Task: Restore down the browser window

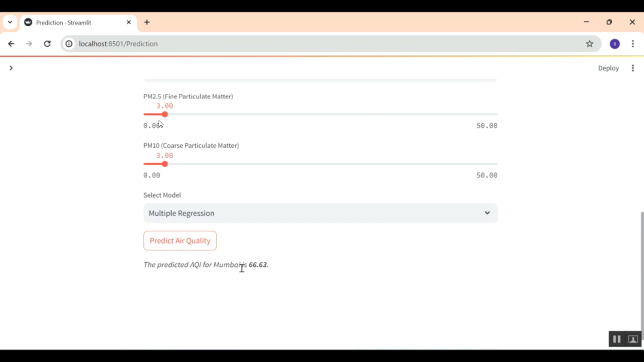Action: pos(609,22)
